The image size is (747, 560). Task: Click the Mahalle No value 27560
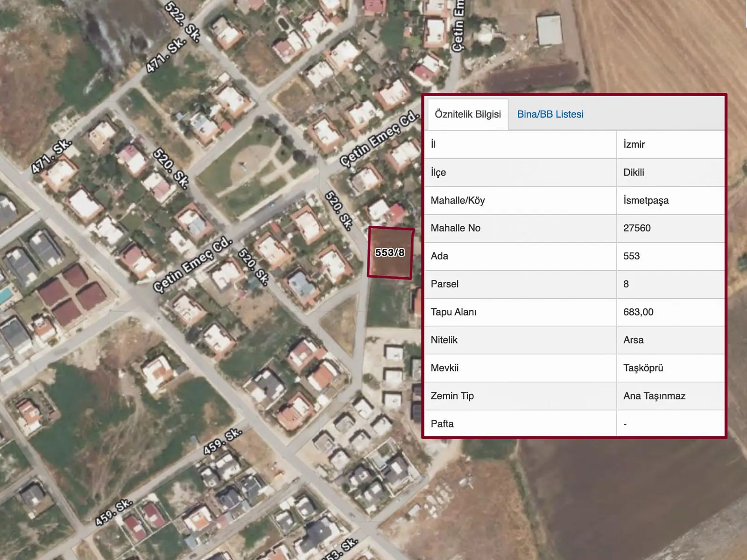pos(637,228)
